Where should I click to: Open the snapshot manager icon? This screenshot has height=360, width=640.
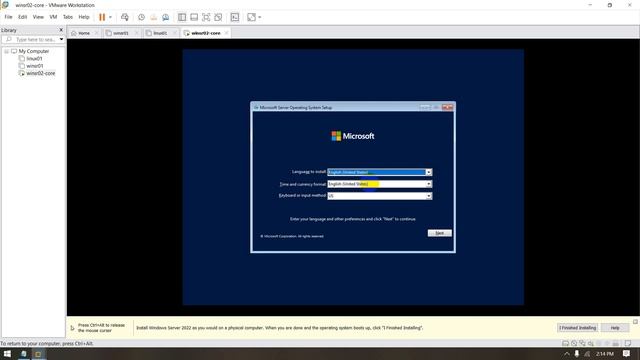click(x=166, y=17)
